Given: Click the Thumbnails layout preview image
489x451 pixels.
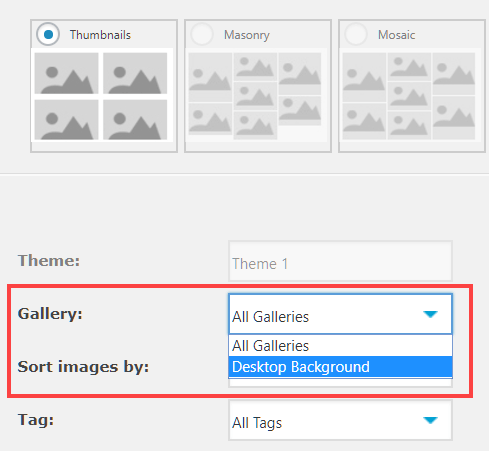Looking at the screenshot, I should click(x=102, y=96).
